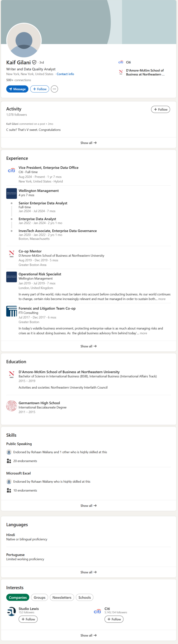Open the Contact info link
This screenshot has width=178, height=644.
coord(65,74)
